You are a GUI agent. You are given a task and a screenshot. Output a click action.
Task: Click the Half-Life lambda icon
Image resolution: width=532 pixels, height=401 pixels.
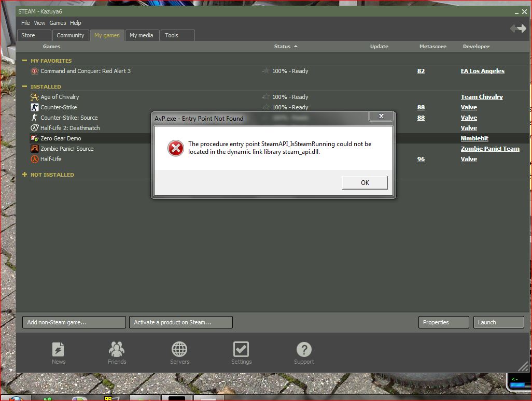coord(34,159)
